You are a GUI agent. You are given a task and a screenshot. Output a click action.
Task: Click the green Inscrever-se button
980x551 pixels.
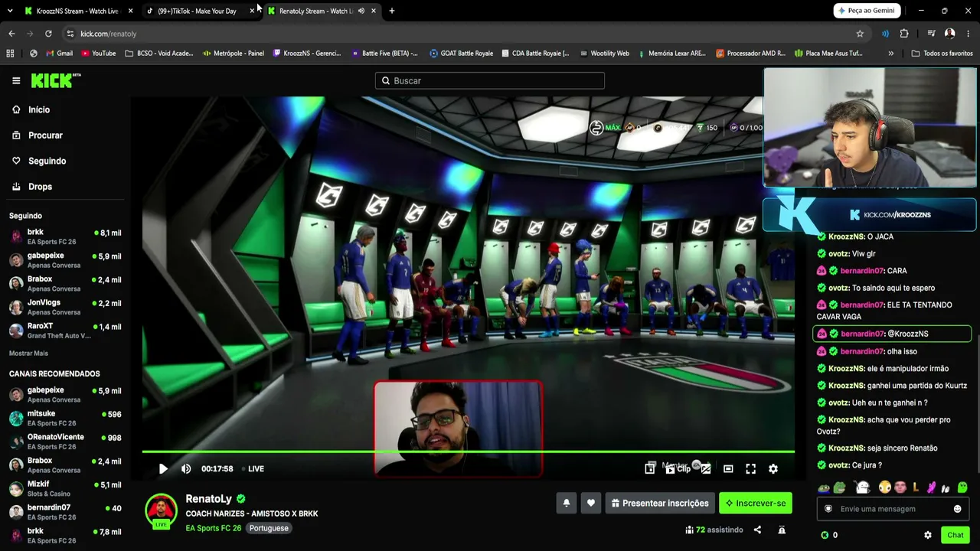point(756,503)
